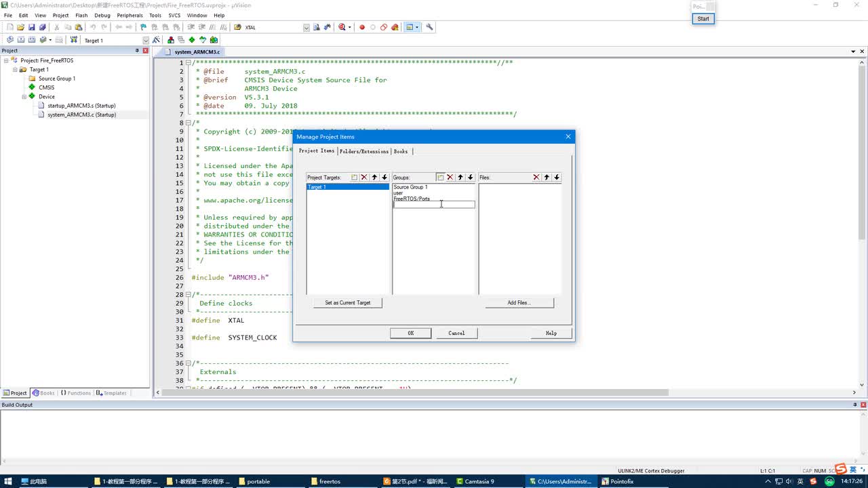Open the Functions panel tab
Screen dimensions: 868x488
[x=76, y=393]
